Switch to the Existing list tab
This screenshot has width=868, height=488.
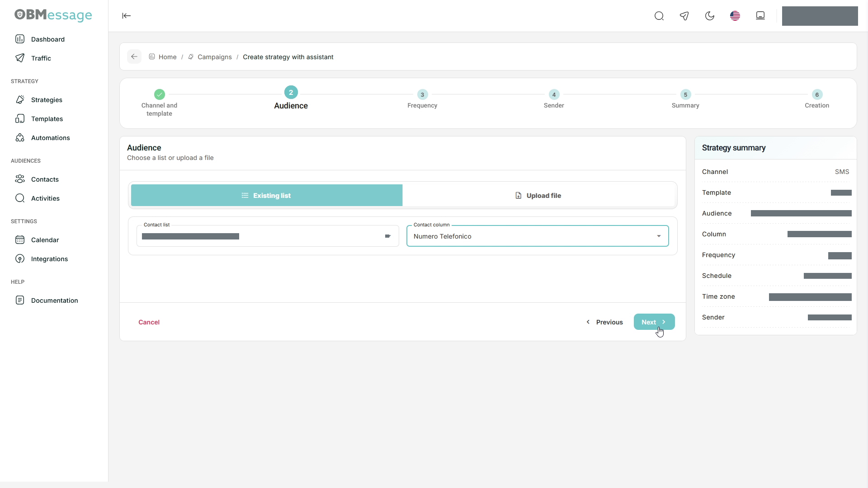click(267, 195)
